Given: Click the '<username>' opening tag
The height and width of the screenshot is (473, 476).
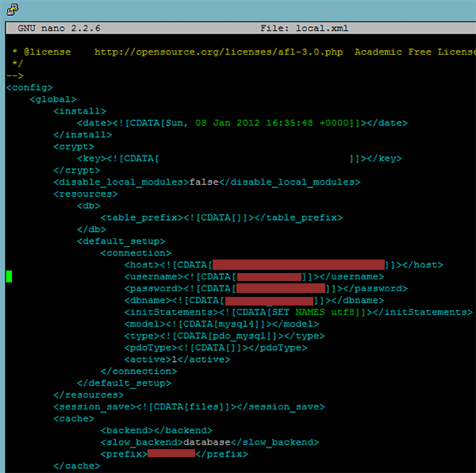Looking at the screenshot, I should click(154, 277).
